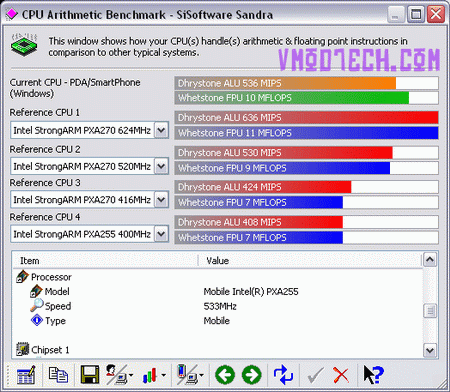
Task: Click the red Dhrystone ALU 636 MIPS bar
Action: tap(306, 117)
